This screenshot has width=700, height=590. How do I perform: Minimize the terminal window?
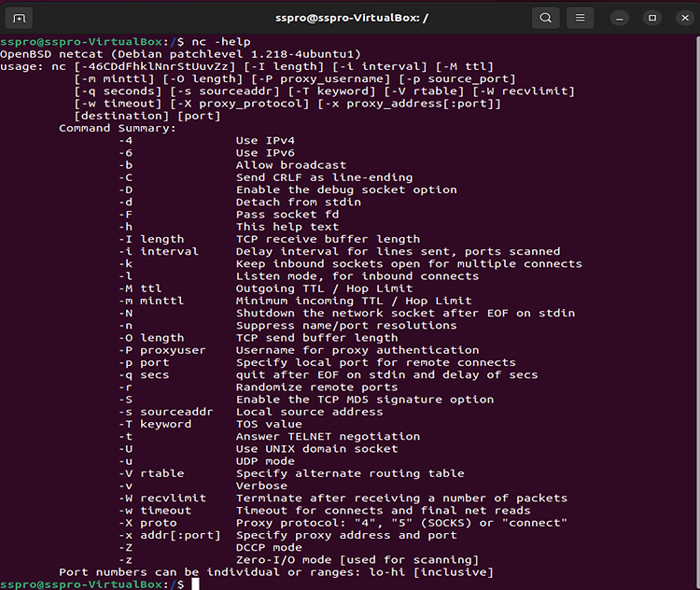coord(619,19)
